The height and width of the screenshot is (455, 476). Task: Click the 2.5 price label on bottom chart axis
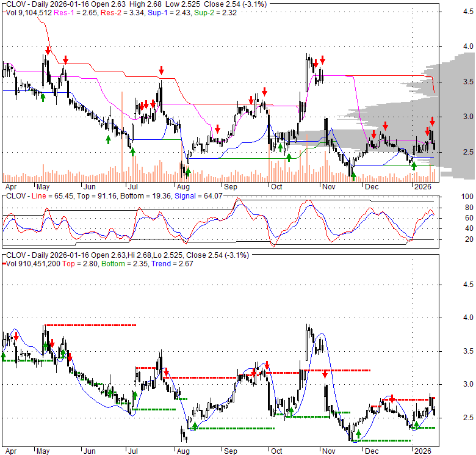(x=468, y=418)
